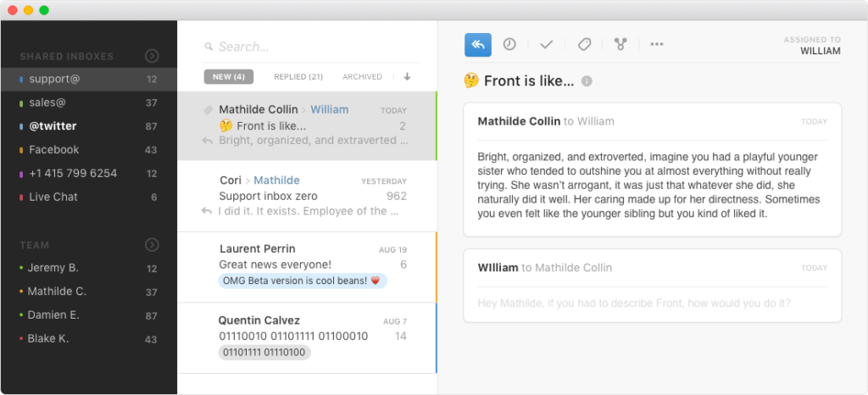Screen dimensions: 868x395
Task: Click the Search field
Action: [312, 47]
